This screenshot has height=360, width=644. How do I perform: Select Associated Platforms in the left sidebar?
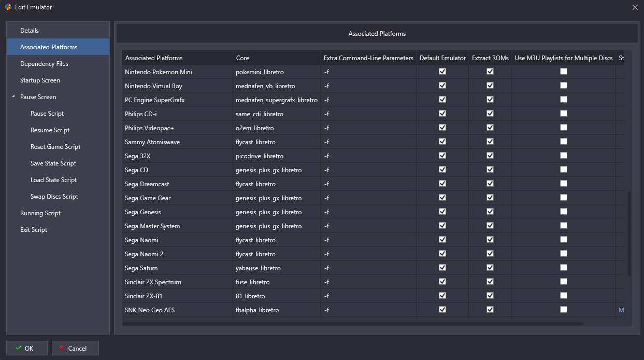[58, 47]
